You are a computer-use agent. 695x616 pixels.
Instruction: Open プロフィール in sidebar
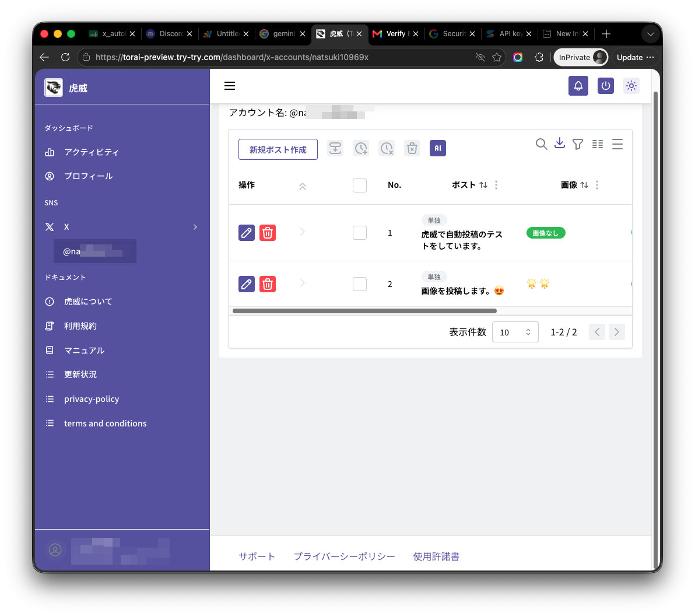point(88,176)
